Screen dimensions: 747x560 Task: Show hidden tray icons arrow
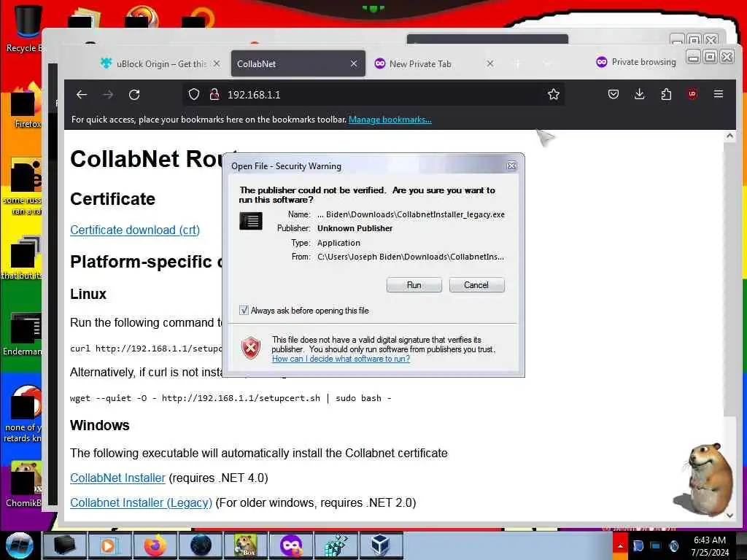(620, 546)
